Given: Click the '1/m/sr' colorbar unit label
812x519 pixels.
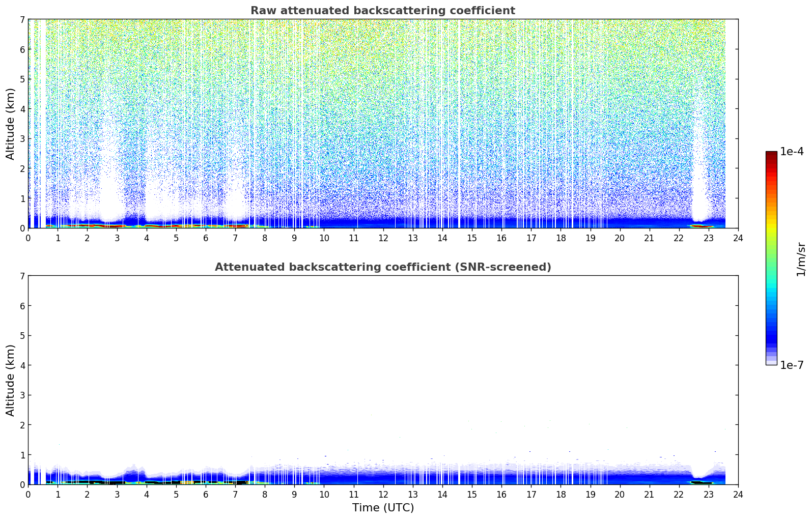Looking at the screenshot, I should pos(801,259).
